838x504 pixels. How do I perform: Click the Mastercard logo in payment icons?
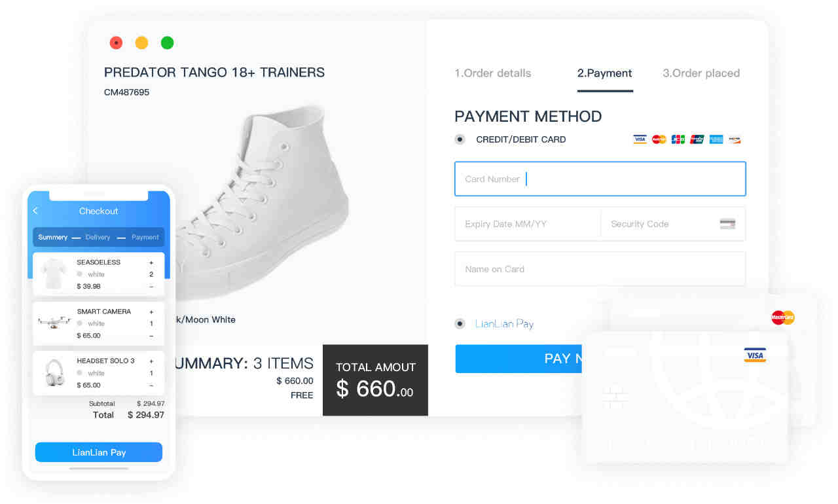tap(659, 139)
